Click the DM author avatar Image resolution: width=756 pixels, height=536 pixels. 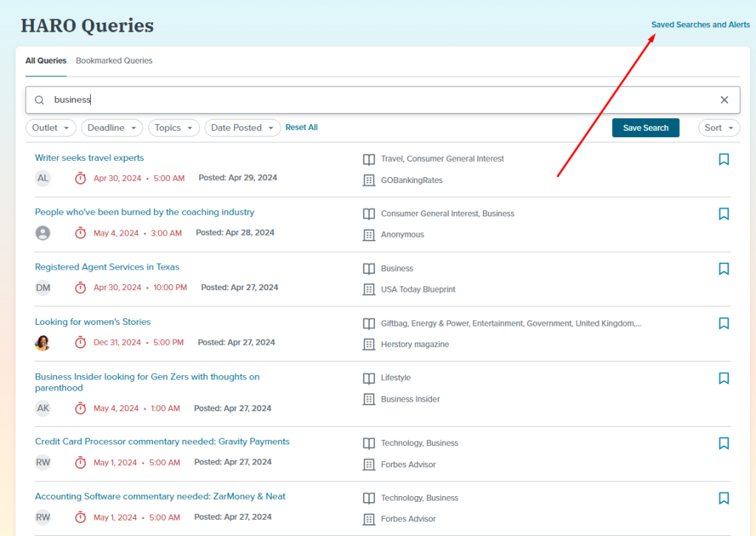43,288
